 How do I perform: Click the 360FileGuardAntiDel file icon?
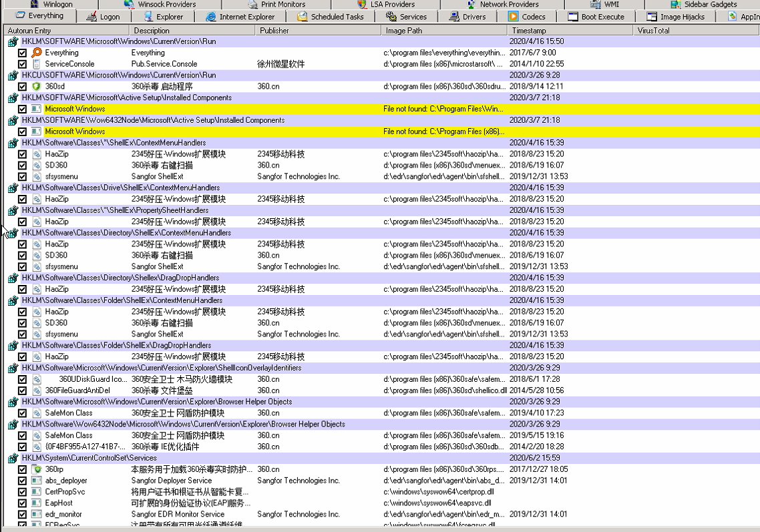36,390
